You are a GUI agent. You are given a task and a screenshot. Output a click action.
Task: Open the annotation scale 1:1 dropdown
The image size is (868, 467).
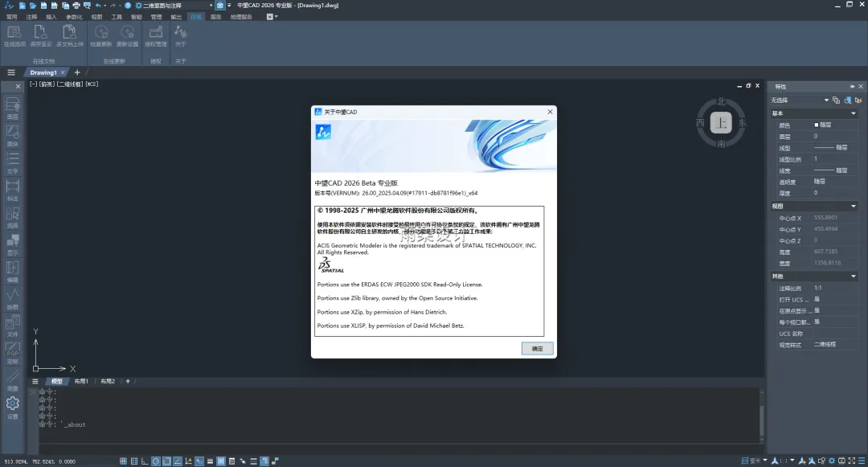click(x=792, y=461)
